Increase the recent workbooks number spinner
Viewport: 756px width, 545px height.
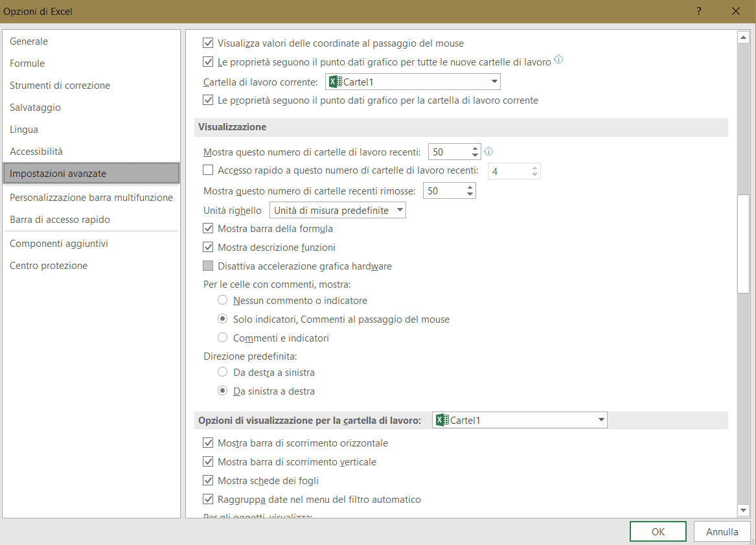pyautogui.click(x=475, y=148)
